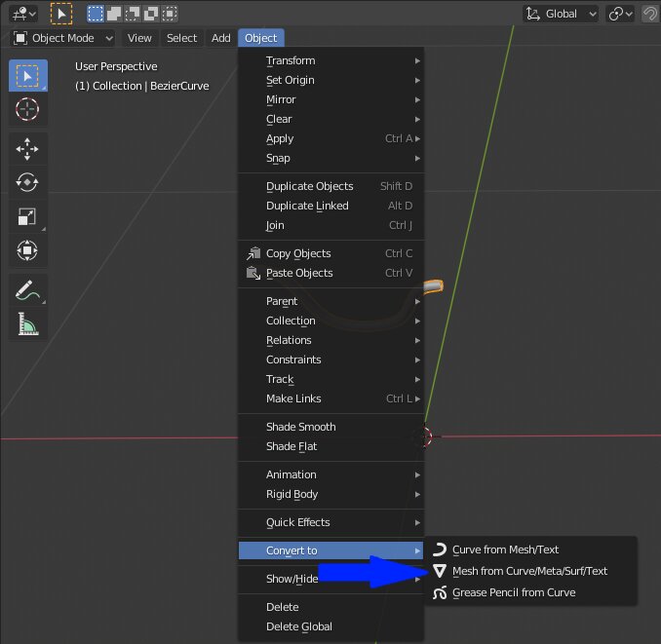Choose the Move tool in the toolbar
Image resolution: width=661 pixels, height=644 pixels.
[x=27, y=149]
